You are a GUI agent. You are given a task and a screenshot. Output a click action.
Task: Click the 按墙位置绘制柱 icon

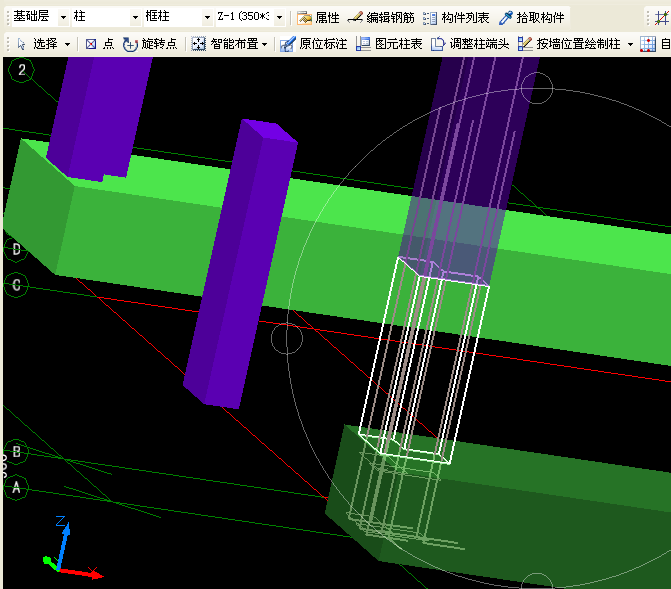pos(525,44)
